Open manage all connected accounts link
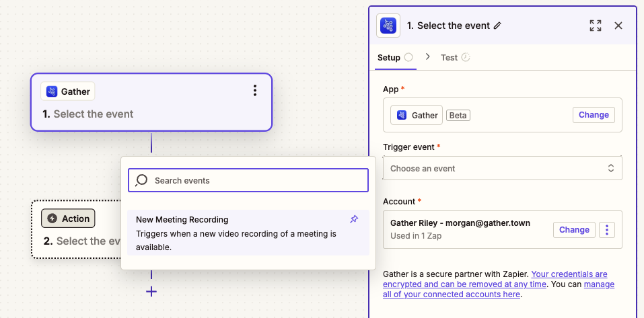Viewport: 644px width, 318px height. [x=499, y=289]
